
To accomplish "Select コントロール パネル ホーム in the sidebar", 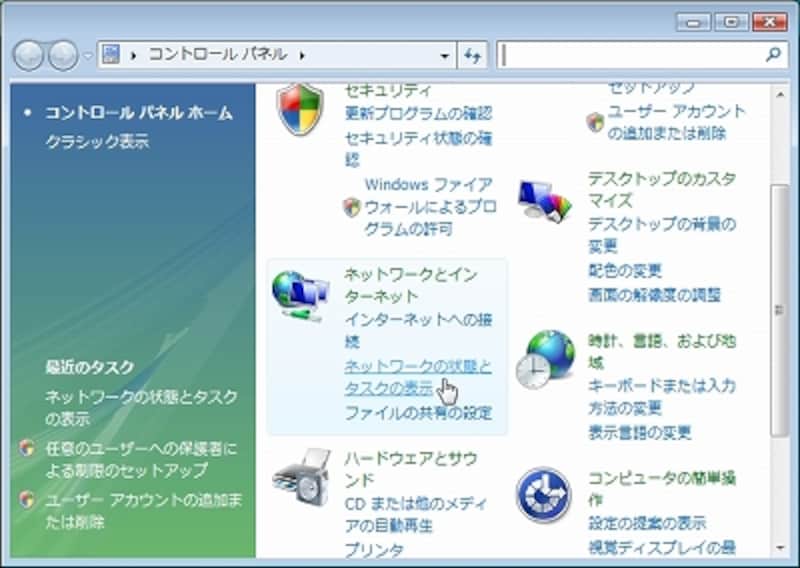I will [x=139, y=113].
